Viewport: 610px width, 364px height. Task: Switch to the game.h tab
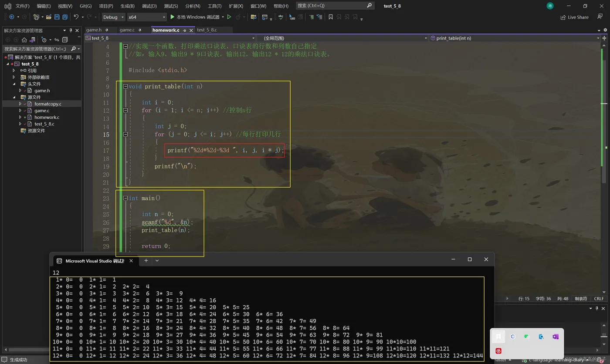[94, 30]
